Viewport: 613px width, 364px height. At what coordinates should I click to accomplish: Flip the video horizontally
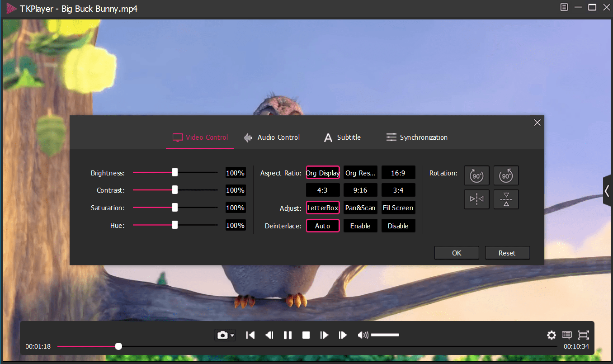coord(476,199)
